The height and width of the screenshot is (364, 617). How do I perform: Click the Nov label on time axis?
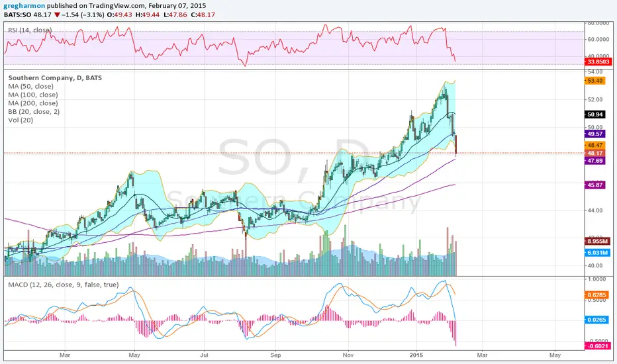[348, 355]
